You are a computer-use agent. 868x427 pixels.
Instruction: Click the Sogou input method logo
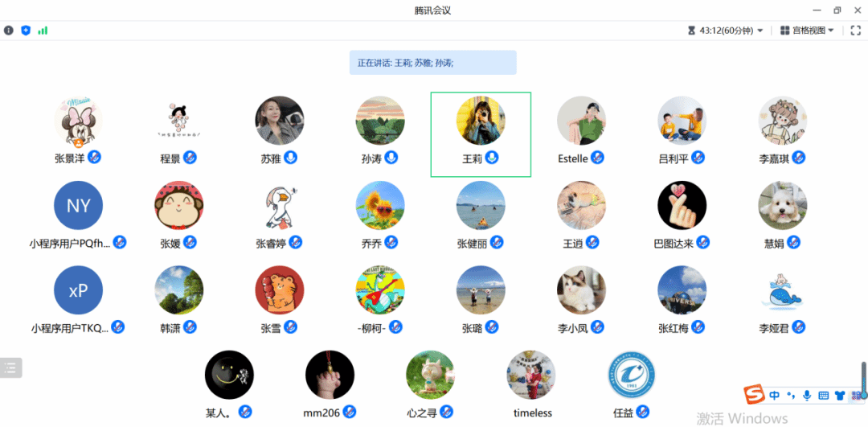point(753,395)
